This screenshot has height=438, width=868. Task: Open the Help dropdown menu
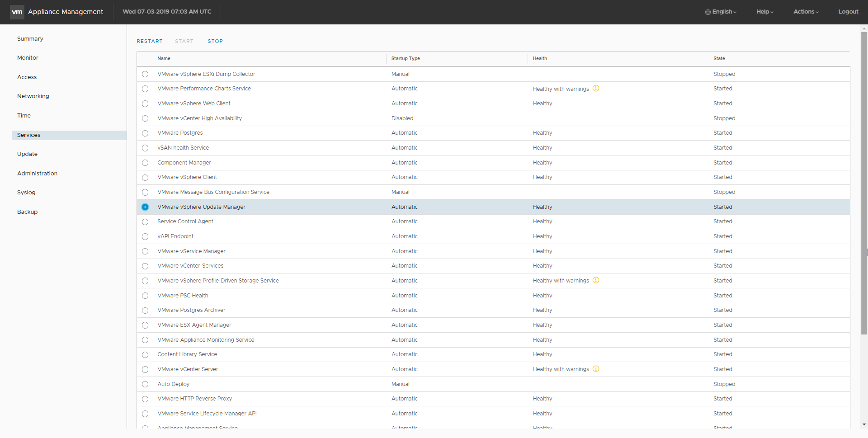[765, 12]
